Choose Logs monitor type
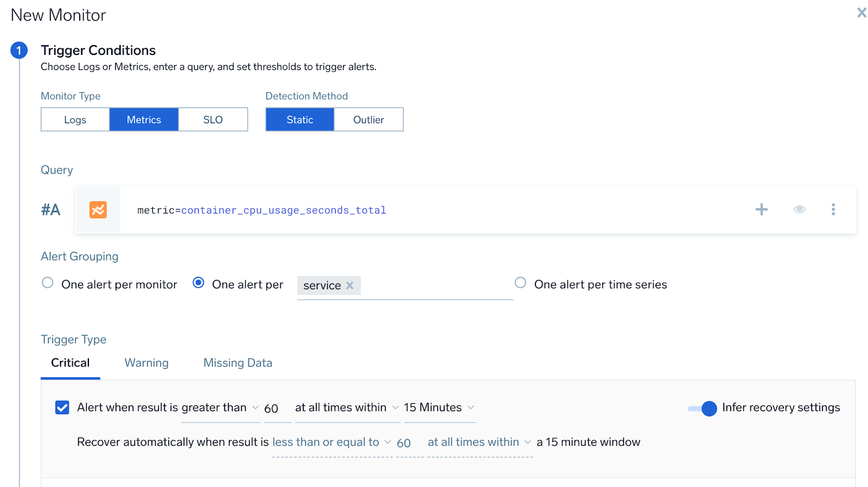This screenshot has height=487, width=868. click(x=75, y=119)
